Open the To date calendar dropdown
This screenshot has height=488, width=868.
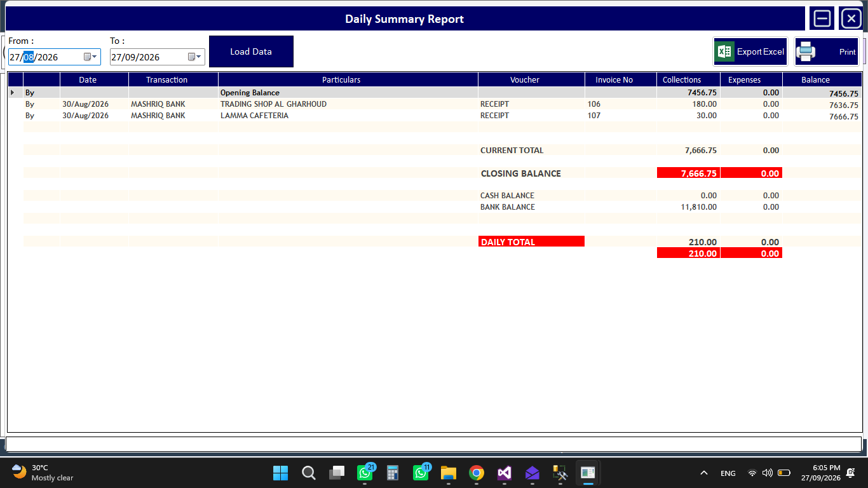[195, 57]
